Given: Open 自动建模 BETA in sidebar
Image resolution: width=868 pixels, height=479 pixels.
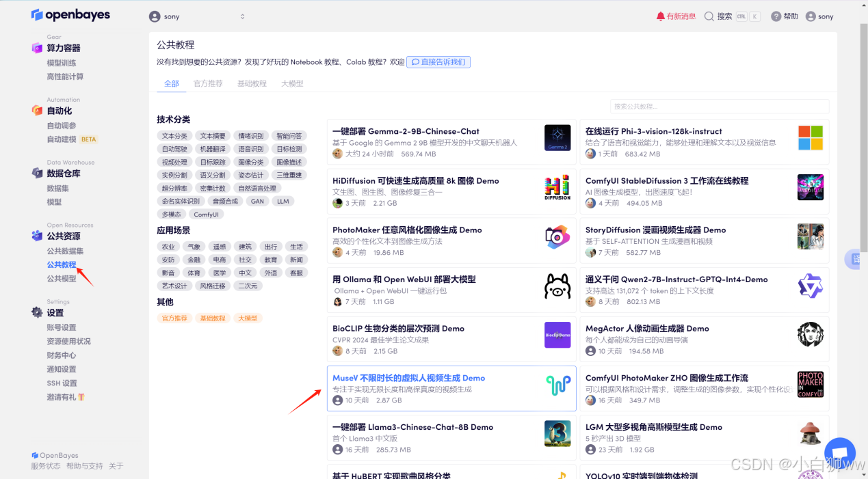Looking at the screenshot, I should tap(72, 139).
